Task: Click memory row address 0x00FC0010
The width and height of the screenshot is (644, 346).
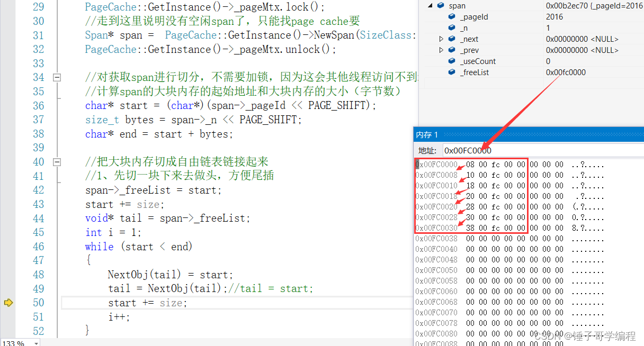Action: [x=436, y=186]
